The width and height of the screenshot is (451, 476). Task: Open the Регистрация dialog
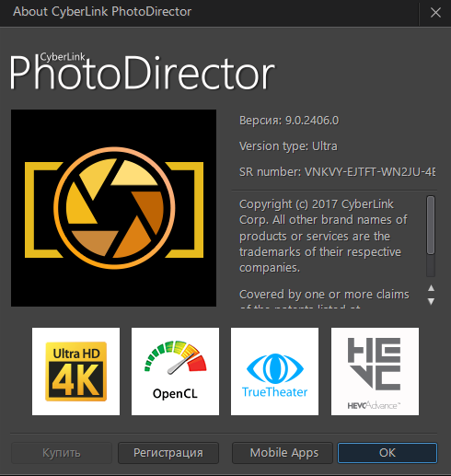[168, 453]
